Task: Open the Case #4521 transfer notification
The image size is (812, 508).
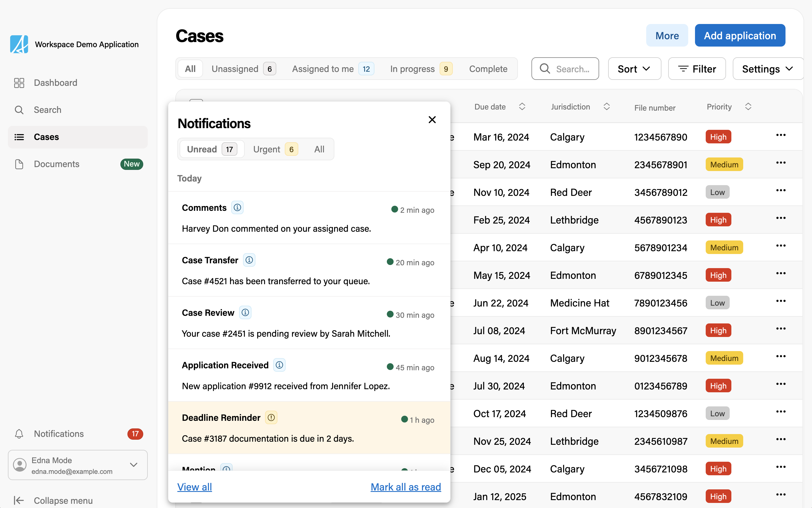Action: pos(309,270)
